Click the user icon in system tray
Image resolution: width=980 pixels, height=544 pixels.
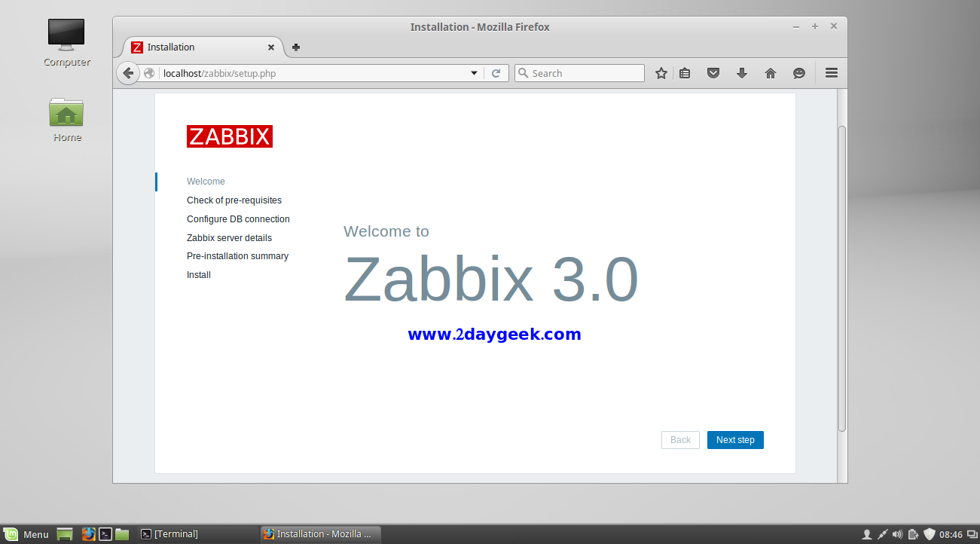(866, 534)
